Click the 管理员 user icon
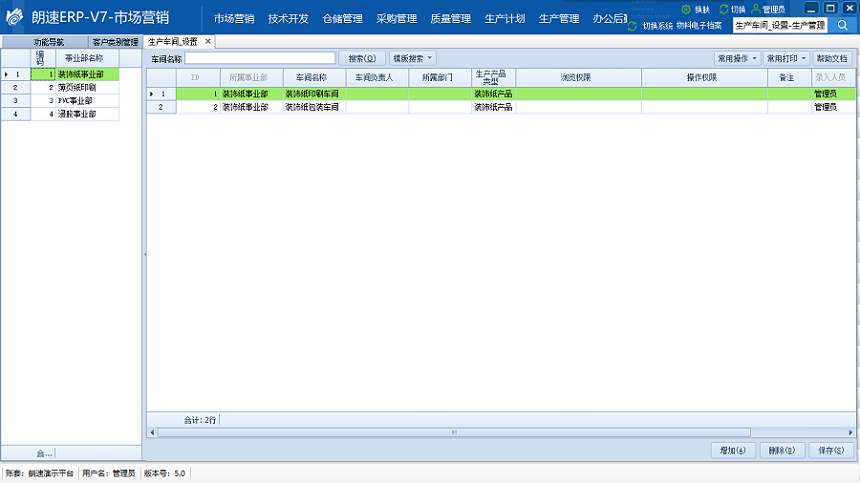The height and width of the screenshot is (483, 860). 756,9
